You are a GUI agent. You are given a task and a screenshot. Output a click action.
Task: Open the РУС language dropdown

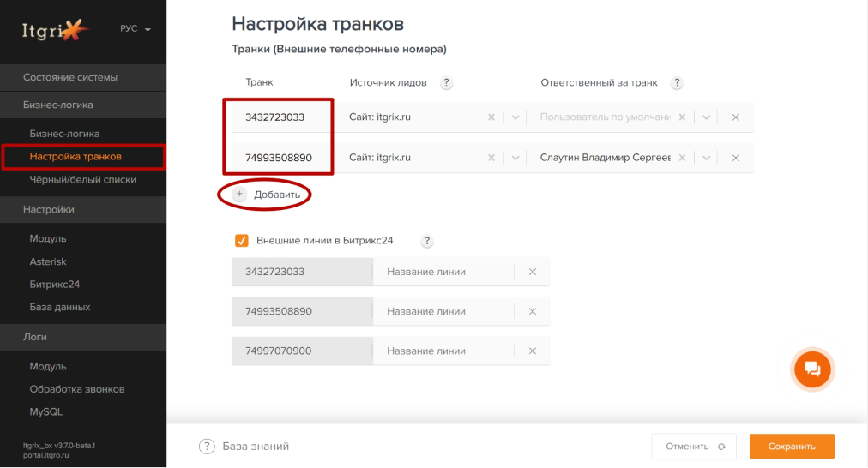click(135, 29)
